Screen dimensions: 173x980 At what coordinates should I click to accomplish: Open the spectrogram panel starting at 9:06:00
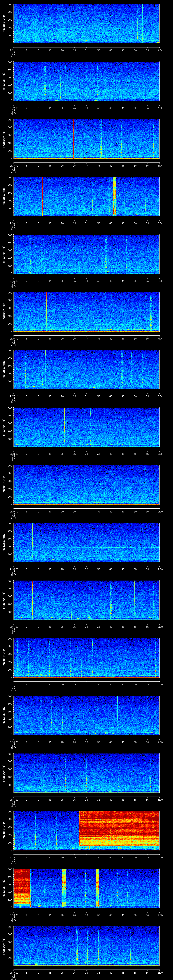coord(86,312)
